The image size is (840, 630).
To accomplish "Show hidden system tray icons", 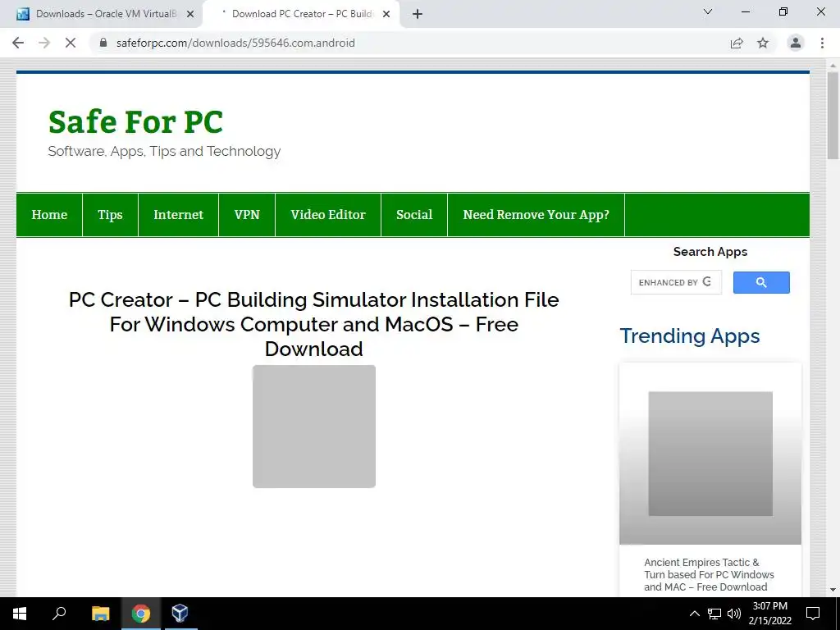I will pos(694,614).
